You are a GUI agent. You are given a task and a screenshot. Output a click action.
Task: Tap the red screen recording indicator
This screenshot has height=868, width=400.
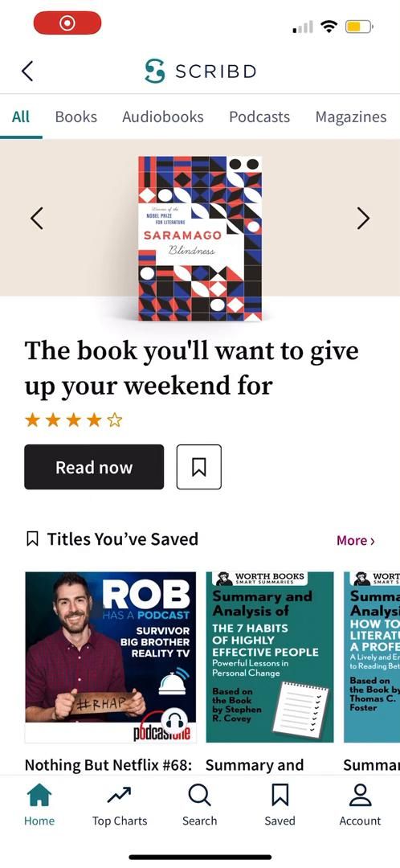click(x=67, y=23)
